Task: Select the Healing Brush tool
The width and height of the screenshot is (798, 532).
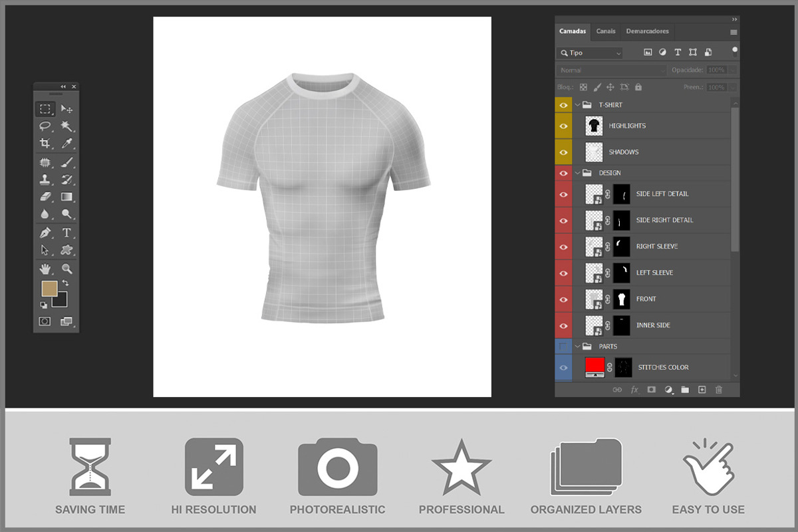Action: [45, 162]
